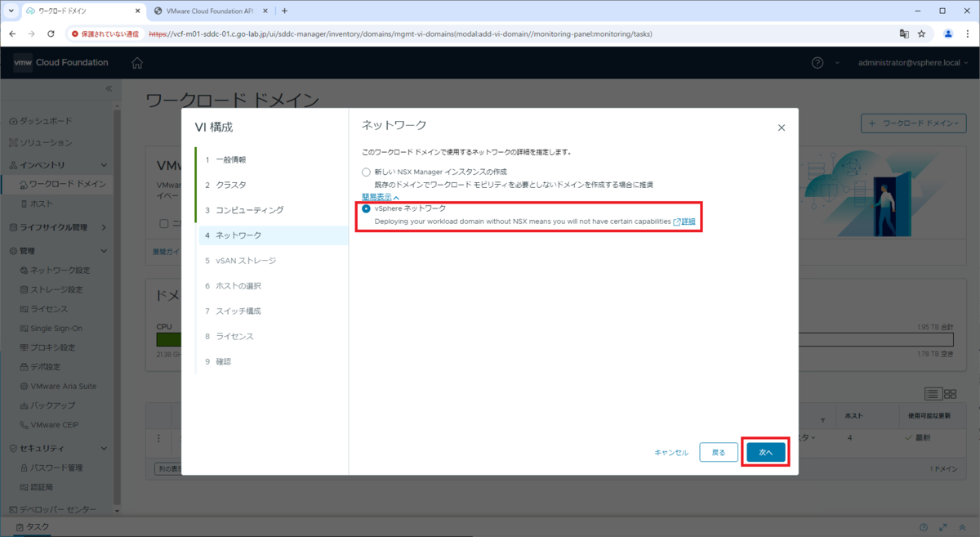Close the VI 構成 dialog with X
This screenshot has width=980, height=537.
pyautogui.click(x=782, y=128)
